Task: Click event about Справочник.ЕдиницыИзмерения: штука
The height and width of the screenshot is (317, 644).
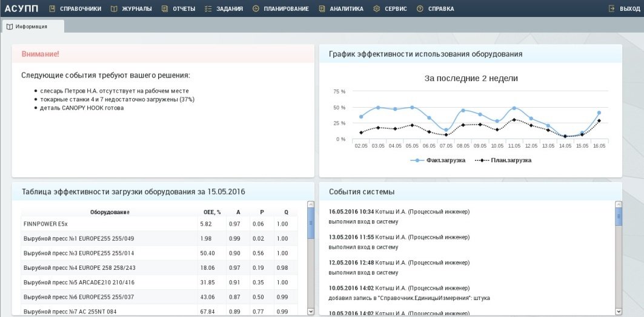Action: point(410,293)
